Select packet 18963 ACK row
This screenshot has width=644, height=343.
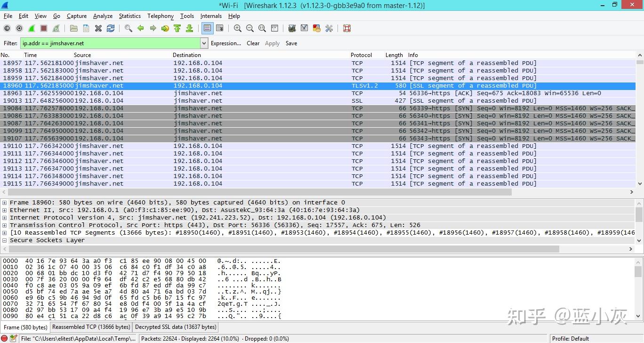318,93
